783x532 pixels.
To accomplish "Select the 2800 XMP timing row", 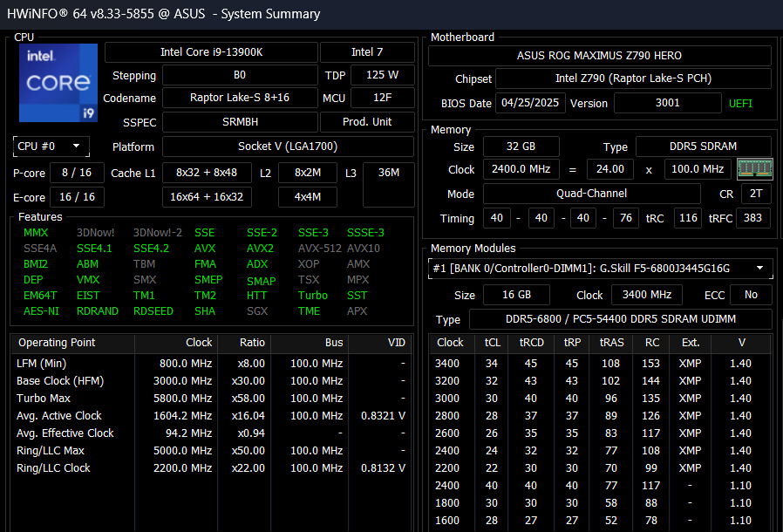I will point(600,416).
